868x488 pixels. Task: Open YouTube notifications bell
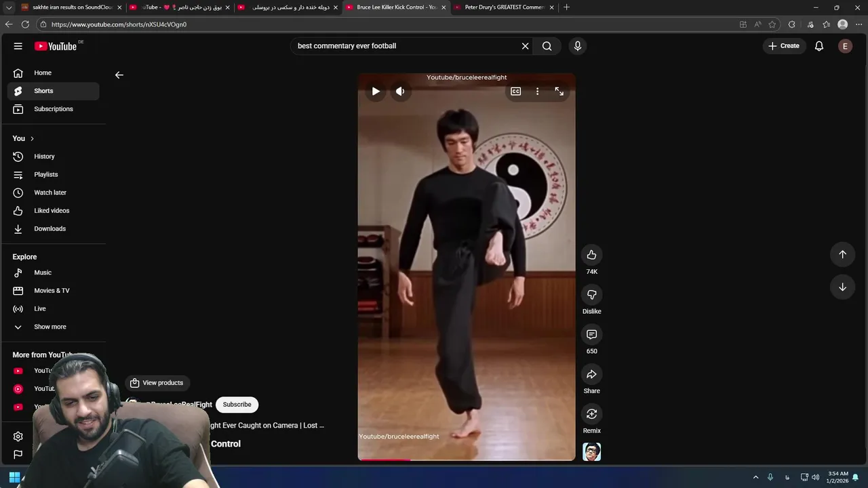point(819,46)
